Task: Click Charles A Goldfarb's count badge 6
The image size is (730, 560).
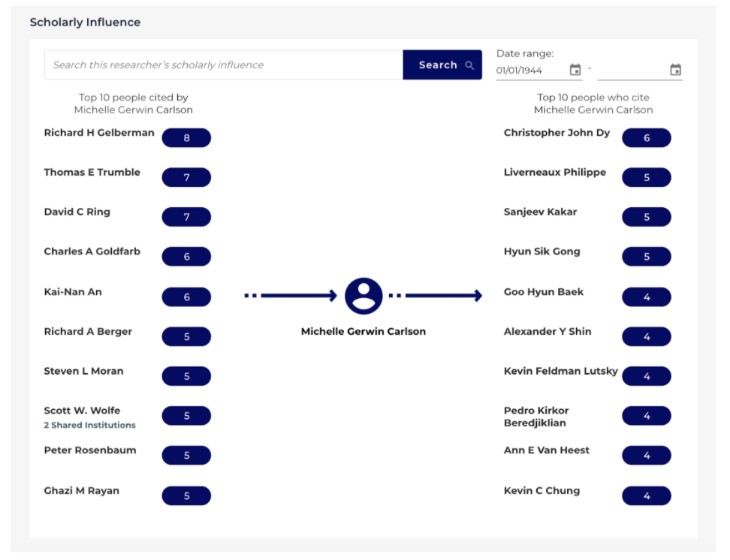Action: (186, 257)
